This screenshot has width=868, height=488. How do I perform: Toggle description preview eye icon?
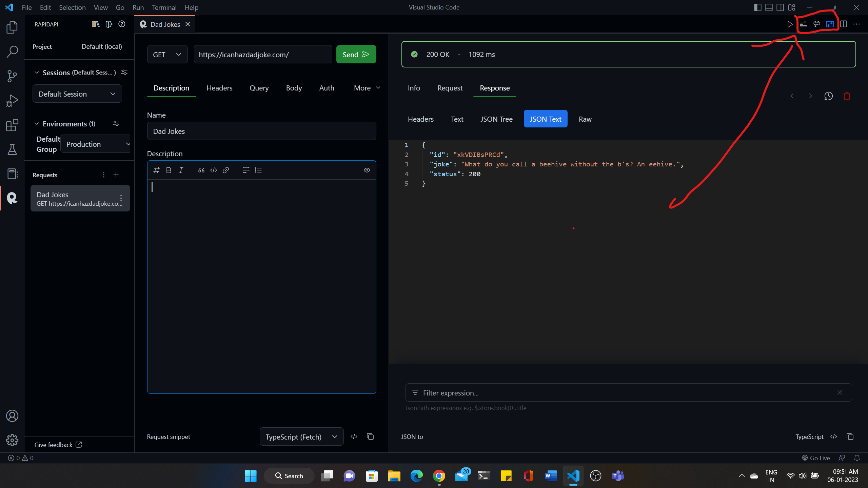pyautogui.click(x=367, y=170)
